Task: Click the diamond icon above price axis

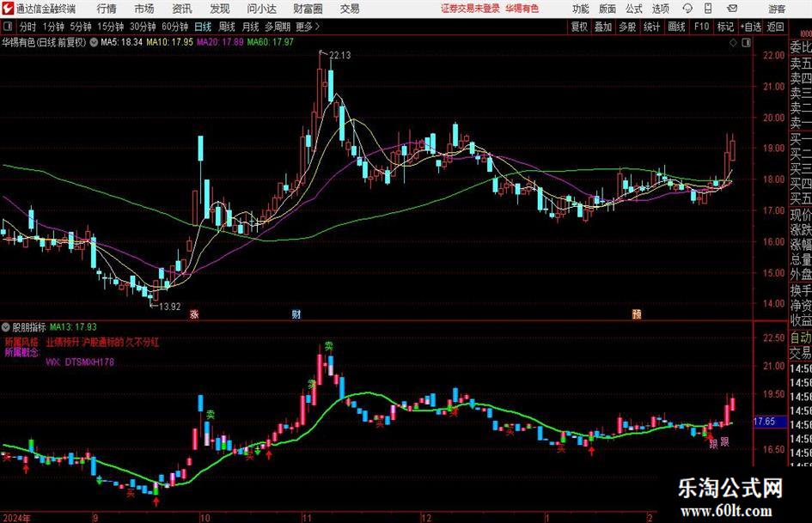Action: tap(733, 42)
